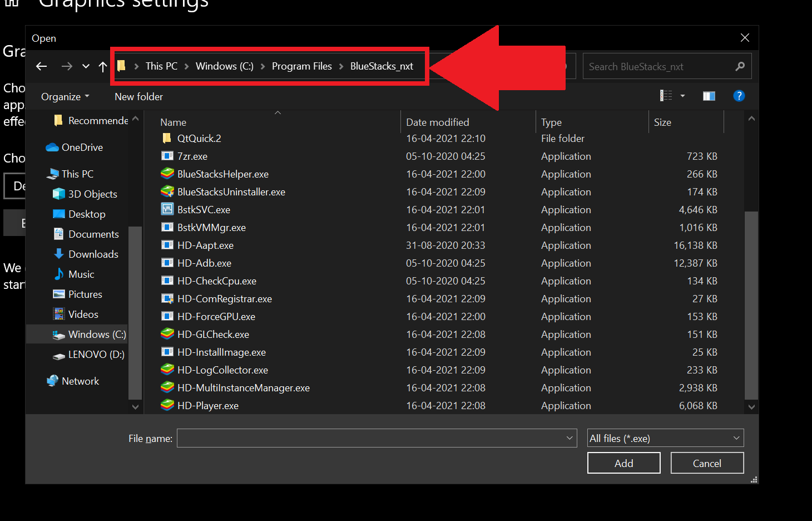Viewport: 812px width, 521px height.
Task: Toggle the preview pane icon
Action: click(x=709, y=96)
